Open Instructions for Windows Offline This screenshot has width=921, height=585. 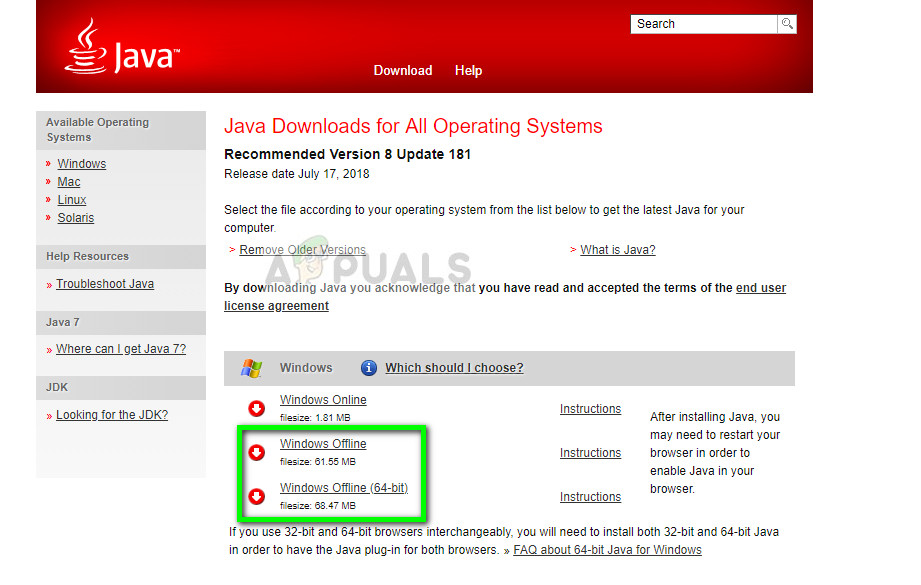tap(590, 453)
